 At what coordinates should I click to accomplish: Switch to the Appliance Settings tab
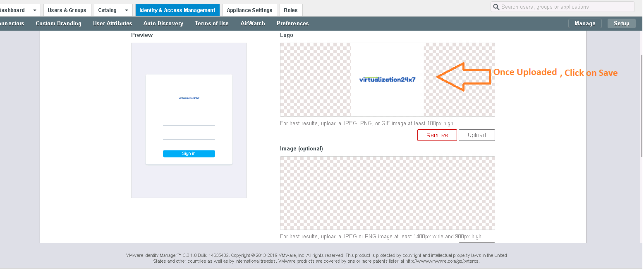pos(249,10)
